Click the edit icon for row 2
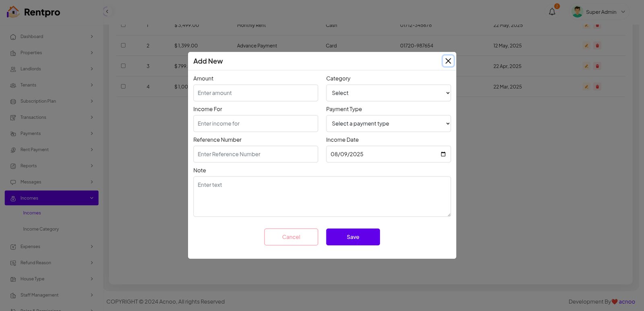 click(586, 46)
